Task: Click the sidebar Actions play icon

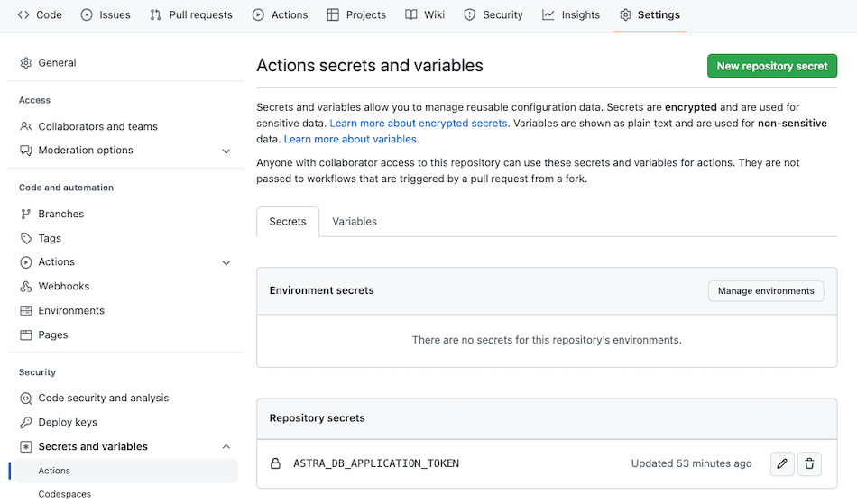Action: pos(25,262)
